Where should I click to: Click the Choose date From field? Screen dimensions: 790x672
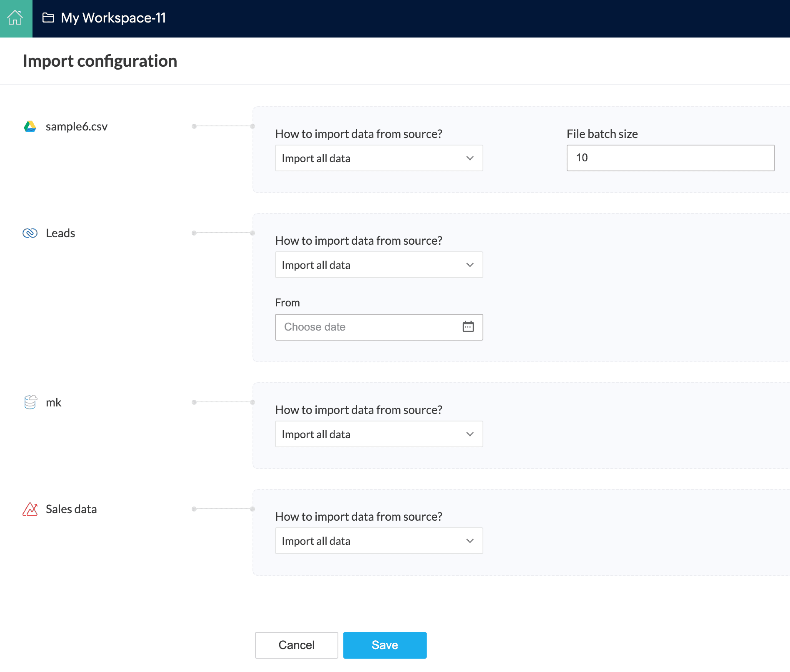(x=367, y=327)
